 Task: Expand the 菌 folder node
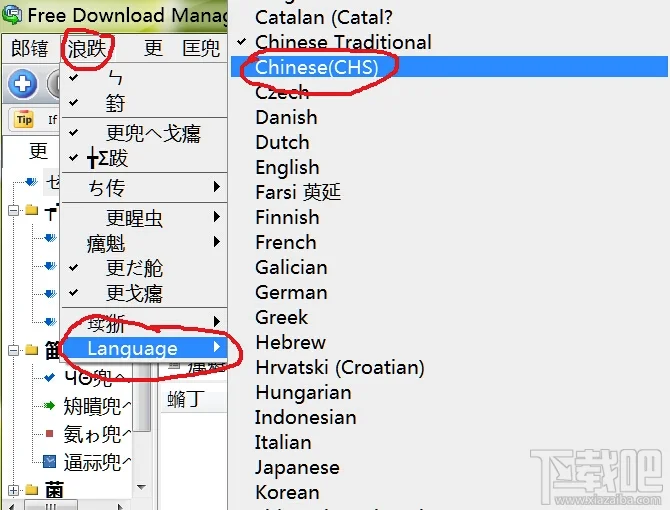point(14,490)
